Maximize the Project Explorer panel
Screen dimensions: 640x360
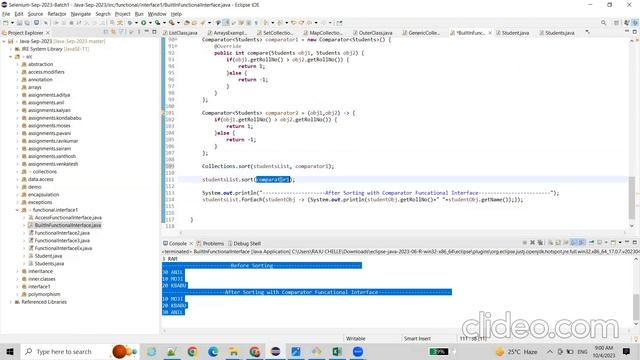(x=154, y=32)
